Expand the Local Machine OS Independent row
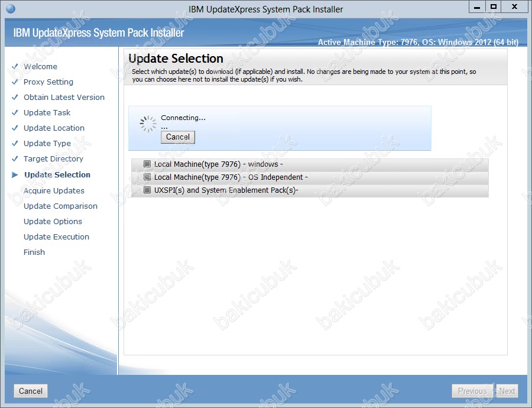Viewport: 532px width, 408px height. (x=310, y=177)
